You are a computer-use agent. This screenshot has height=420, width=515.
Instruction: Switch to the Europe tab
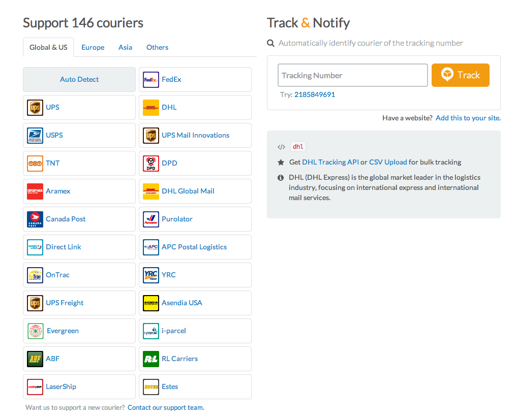tap(93, 47)
